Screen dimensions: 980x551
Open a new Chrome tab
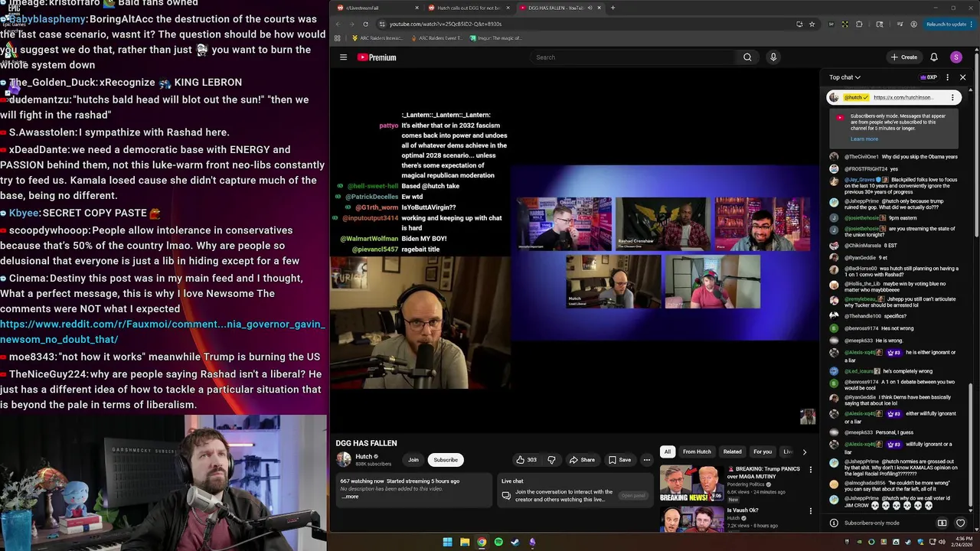pos(612,8)
